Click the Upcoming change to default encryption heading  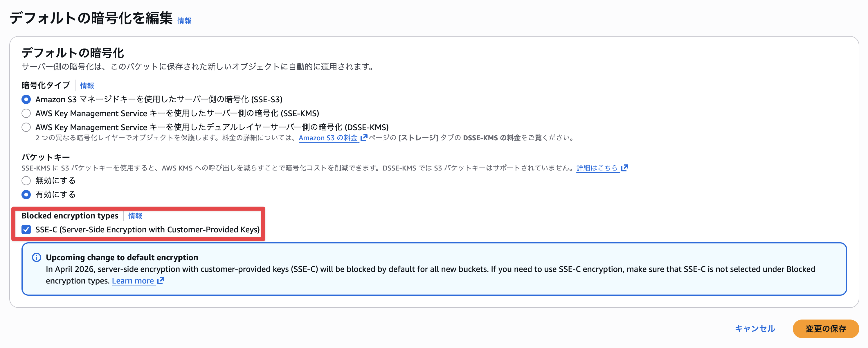tap(122, 257)
